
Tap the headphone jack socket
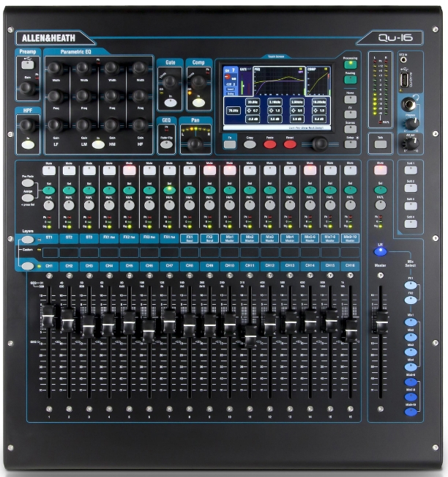pyautogui.click(x=408, y=104)
